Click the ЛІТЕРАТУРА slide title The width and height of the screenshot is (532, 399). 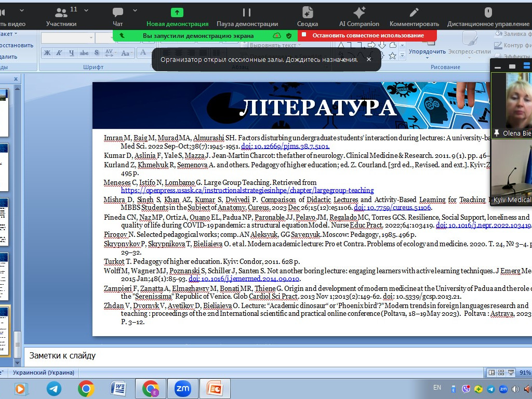click(318, 107)
